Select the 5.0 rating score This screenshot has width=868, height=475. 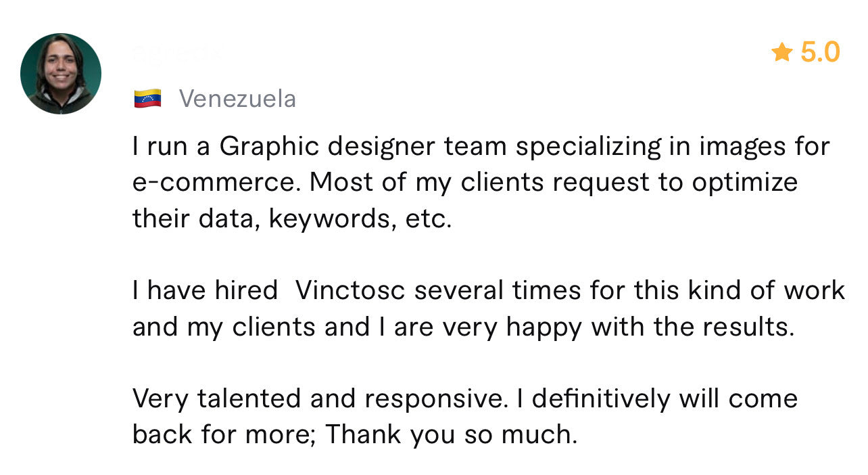[820, 52]
